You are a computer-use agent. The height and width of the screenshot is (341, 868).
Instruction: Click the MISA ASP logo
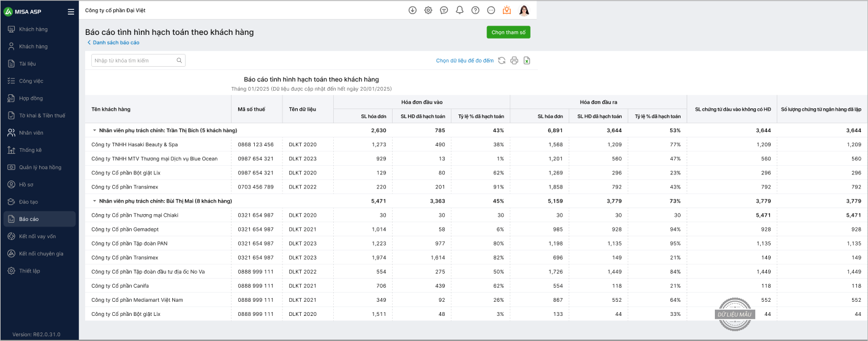[21, 12]
